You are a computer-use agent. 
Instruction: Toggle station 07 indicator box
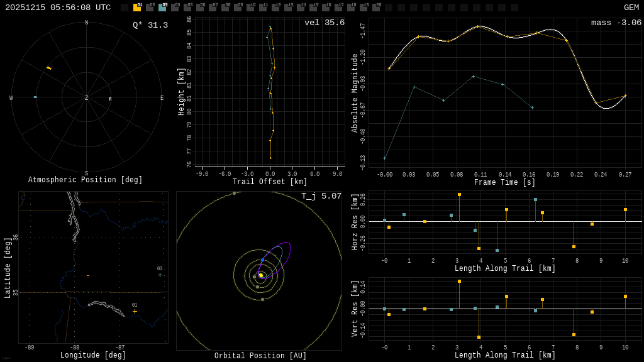[x=213, y=7]
